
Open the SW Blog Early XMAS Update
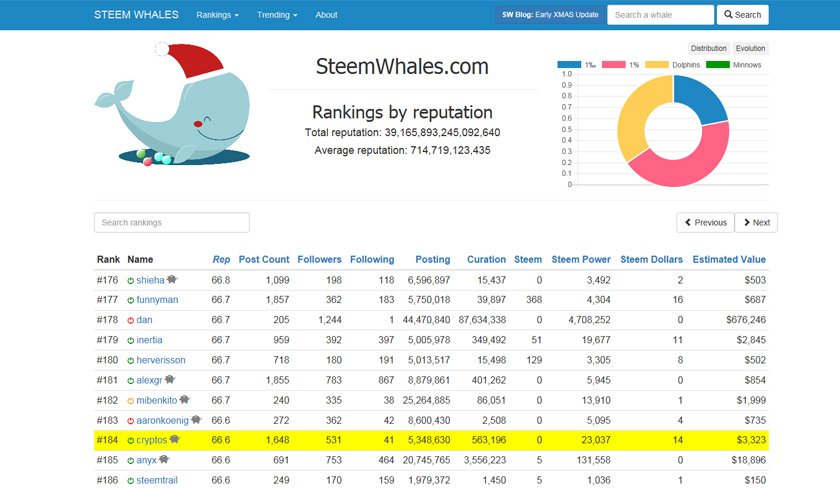click(x=550, y=15)
